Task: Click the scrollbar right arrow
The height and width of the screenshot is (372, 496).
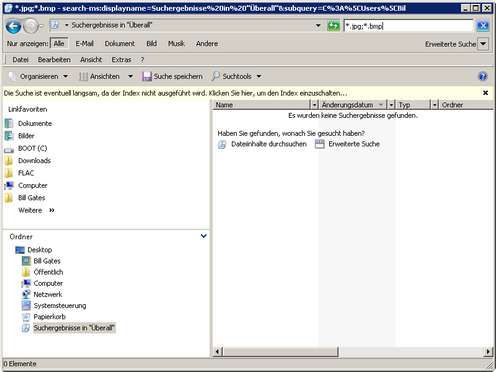Action: (x=488, y=351)
